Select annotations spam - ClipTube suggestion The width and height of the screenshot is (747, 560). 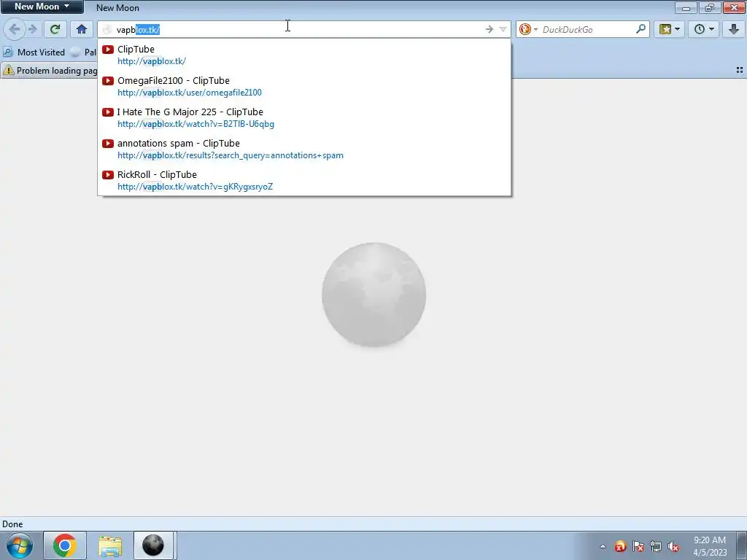tap(304, 149)
